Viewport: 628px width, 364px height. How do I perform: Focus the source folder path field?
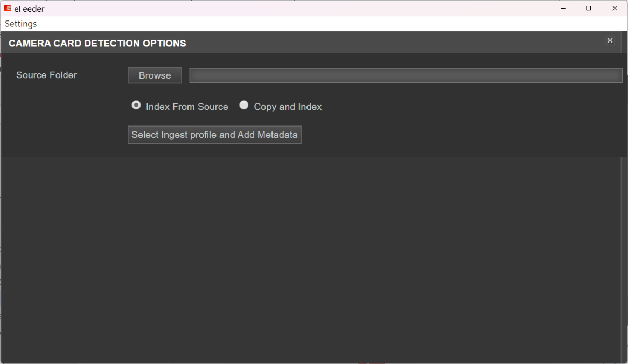406,75
